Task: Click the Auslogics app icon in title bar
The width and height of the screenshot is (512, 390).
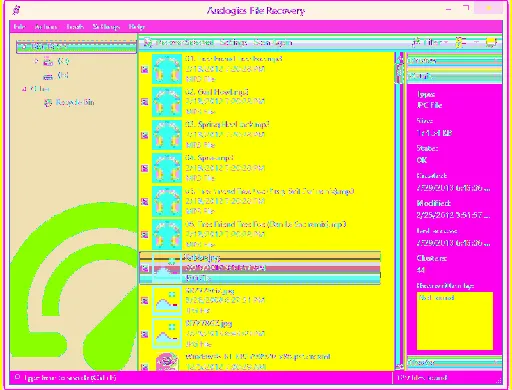Action: (16, 10)
